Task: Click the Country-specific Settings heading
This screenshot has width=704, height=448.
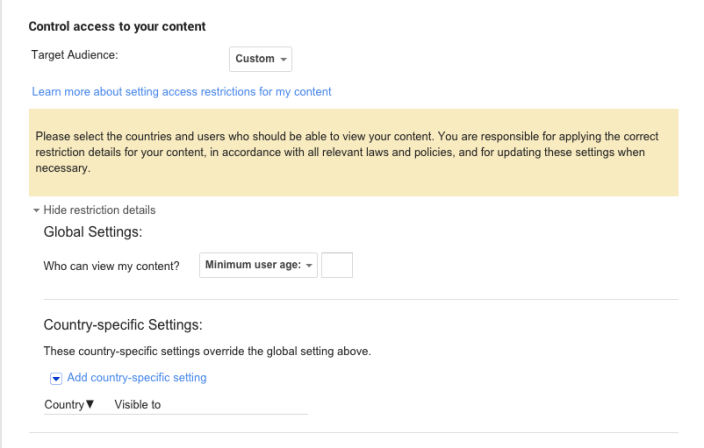Action: tap(123, 325)
